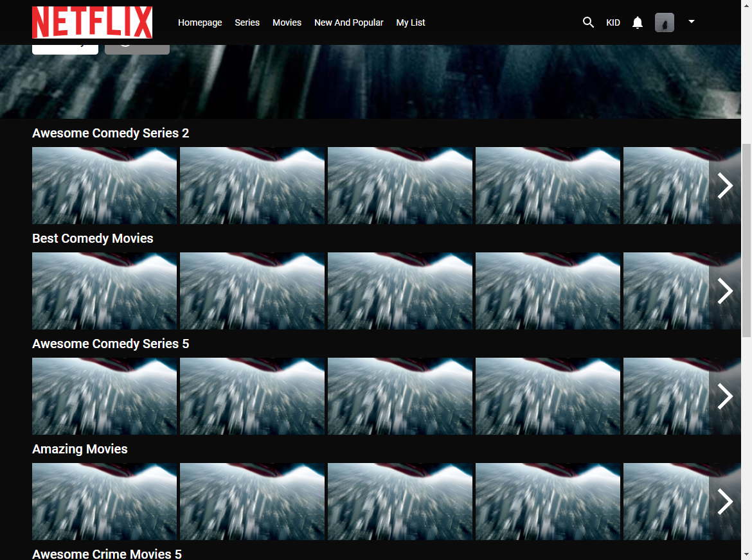752x560 pixels.
Task: Select the second thumbnail in Amazing Movies
Action: coord(252,502)
